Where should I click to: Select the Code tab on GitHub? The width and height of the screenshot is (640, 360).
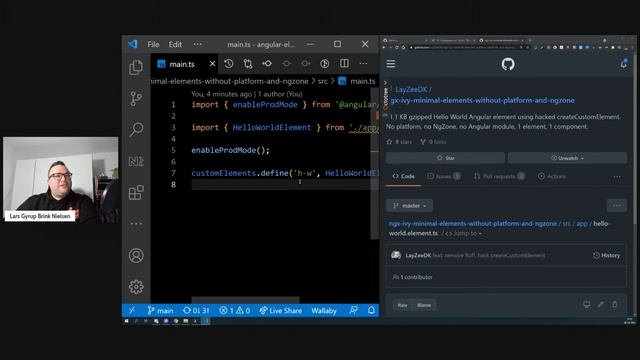(x=403, y=176)
